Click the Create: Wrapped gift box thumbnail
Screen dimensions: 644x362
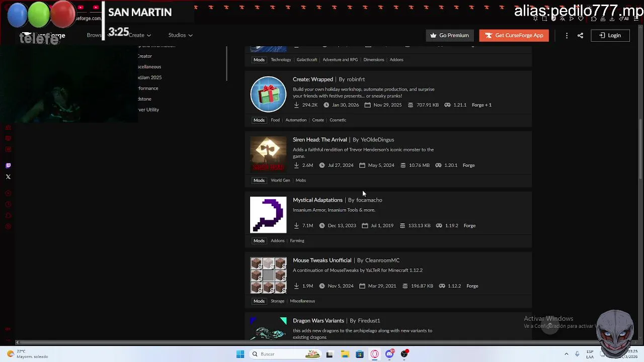click(x=268, y=94)
